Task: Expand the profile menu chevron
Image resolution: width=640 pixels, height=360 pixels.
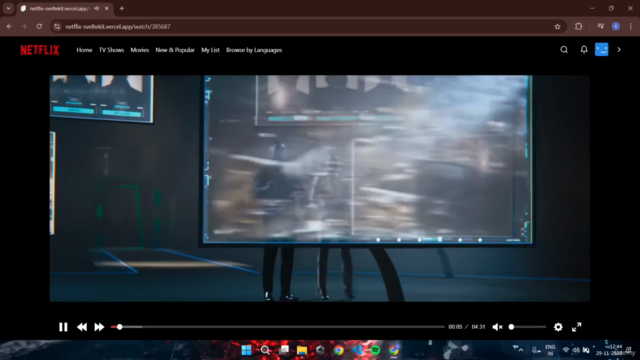Action: pos(619,50)
